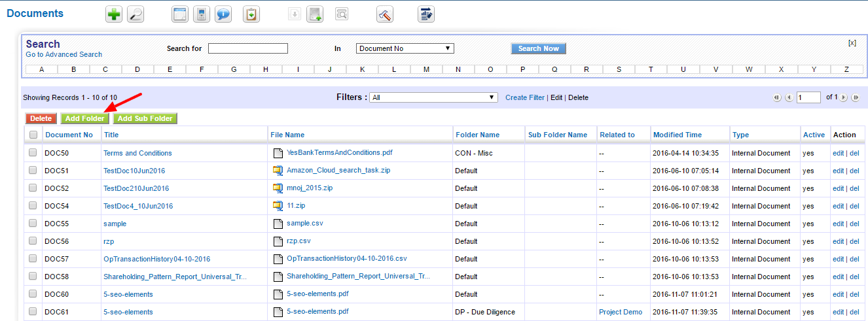The height and width of the screenshot is (321, 868).
Task: Open the magnifying glass search icon
Action: (x=136, y=14)
